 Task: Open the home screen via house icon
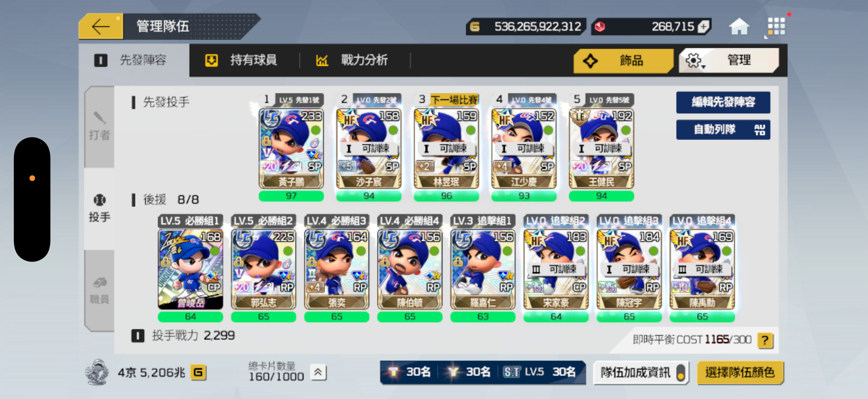739,26
